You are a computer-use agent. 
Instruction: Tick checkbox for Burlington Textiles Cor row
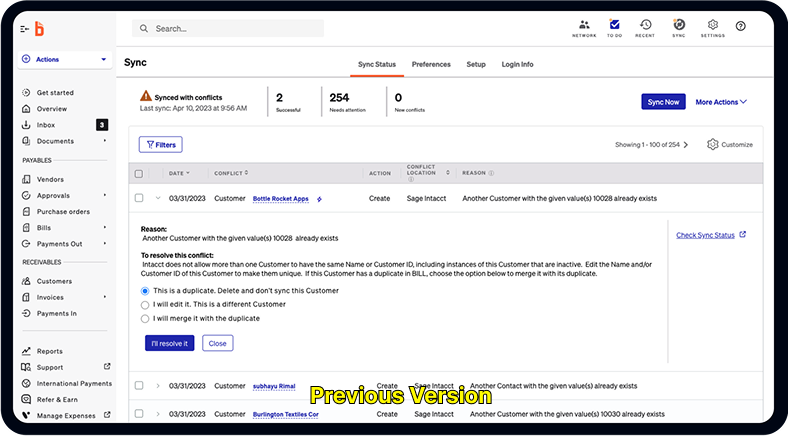point(139,414)
